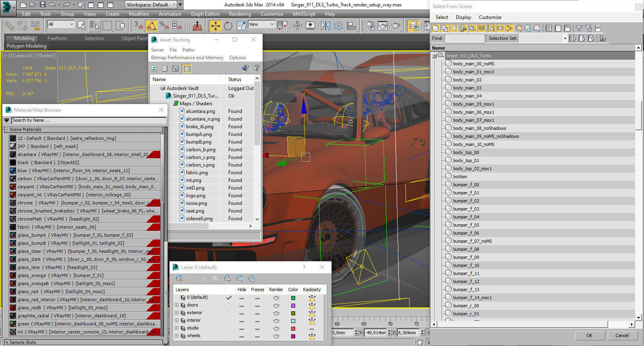
Task: Open the Modifiers menu
Action: click(139, 14)
